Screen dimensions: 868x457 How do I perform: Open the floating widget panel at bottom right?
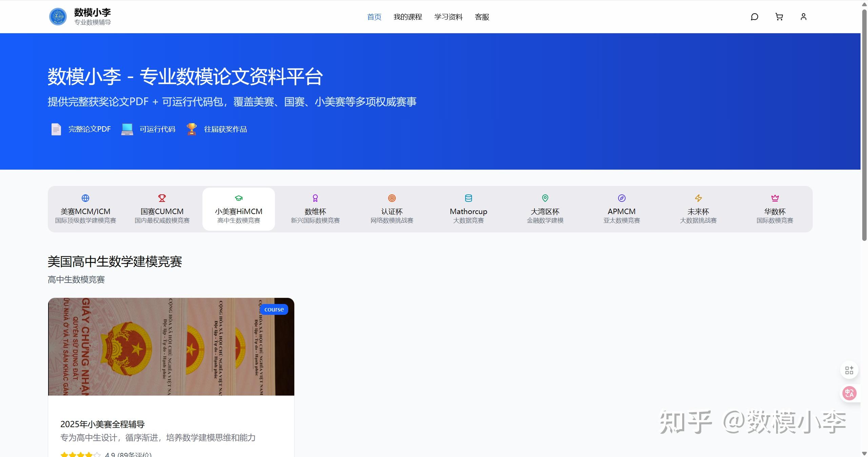pos(849,370)
